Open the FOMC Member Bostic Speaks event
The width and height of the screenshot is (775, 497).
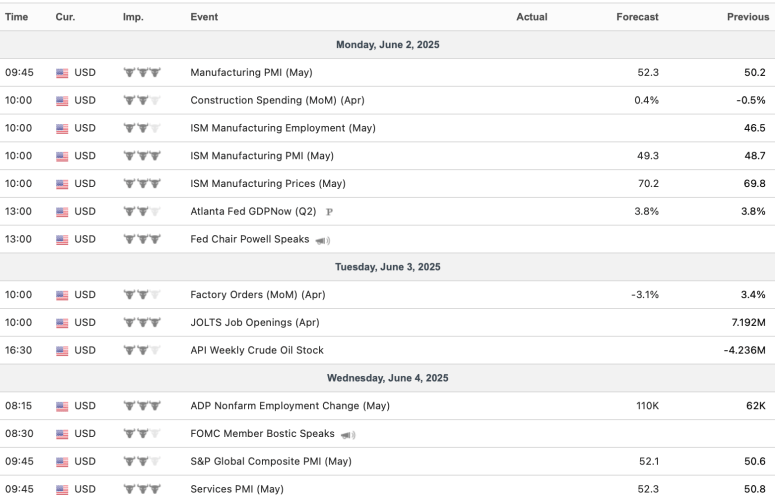pos(262,433)
